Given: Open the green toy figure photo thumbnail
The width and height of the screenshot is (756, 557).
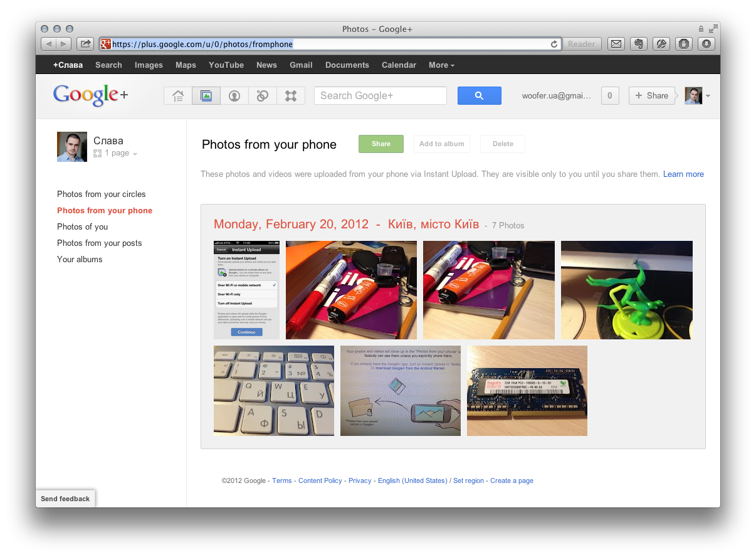Looking at the screenshot, I should pyautogui.click(x=626, y=290).
